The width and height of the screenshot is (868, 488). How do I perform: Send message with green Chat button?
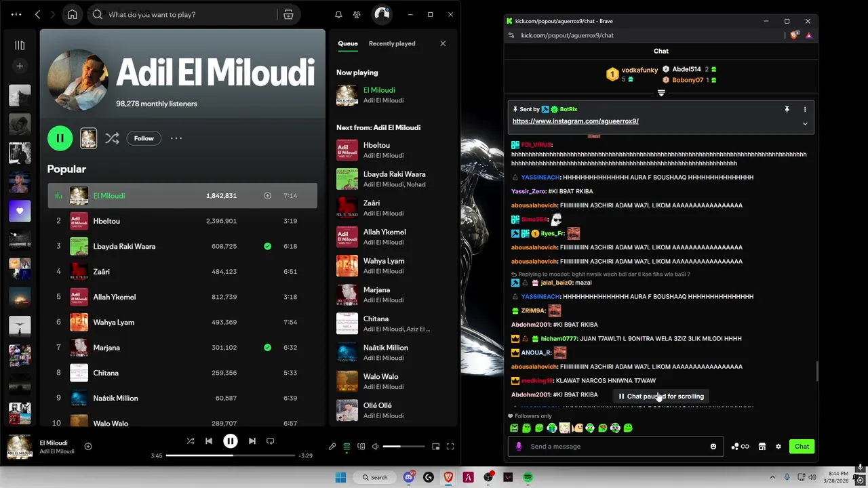click(x=802, y=447)
